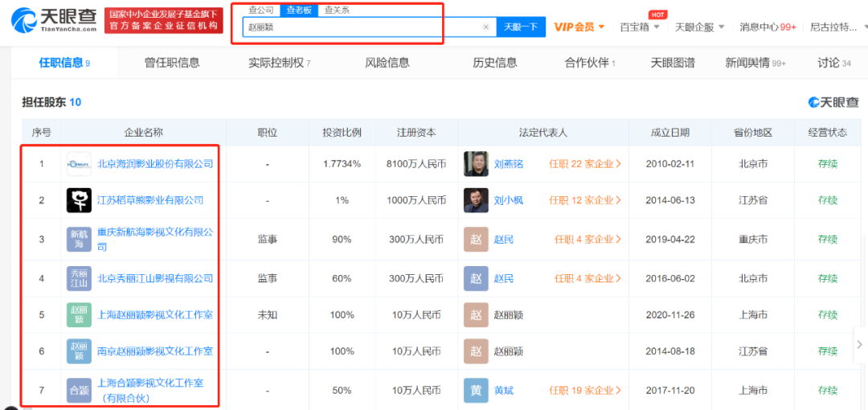Expand 刘燕铭 任职 22 家企业 list
The height and width of the screenshot is (410, 868).
(585, 164)
